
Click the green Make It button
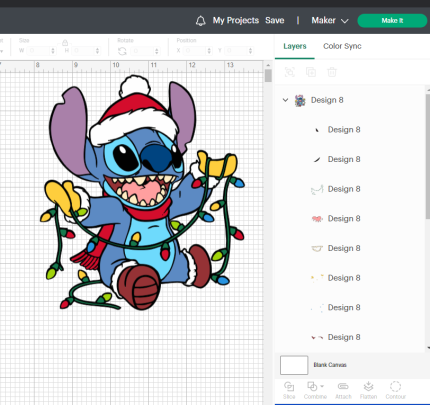pyautogui.click(x=392, y=21)
